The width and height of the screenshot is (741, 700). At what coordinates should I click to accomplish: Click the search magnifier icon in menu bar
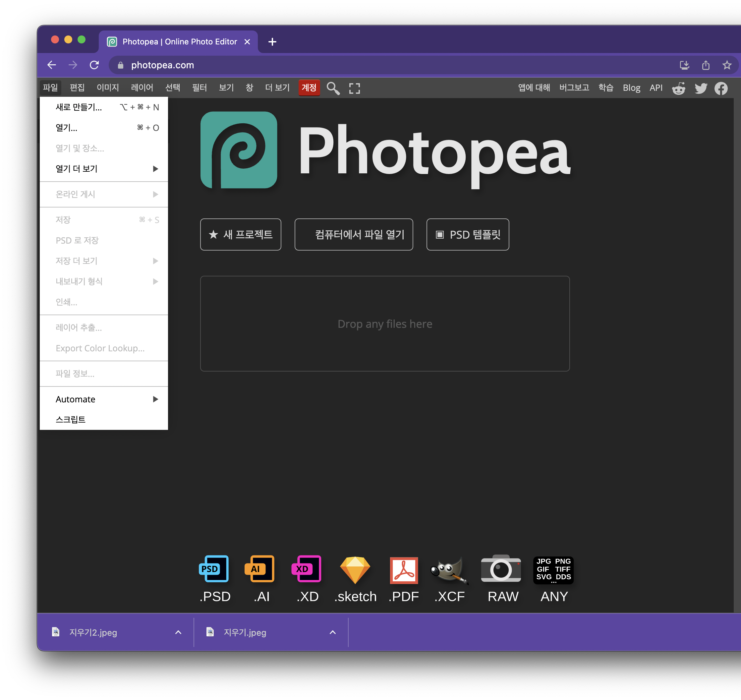point(333,88)
